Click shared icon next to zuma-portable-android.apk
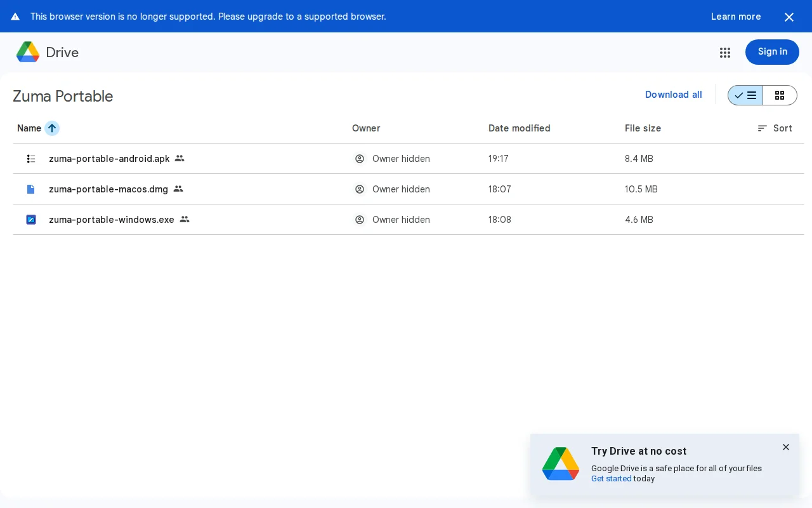This screenshot has width=812, height=508. [x=180, y=158]
